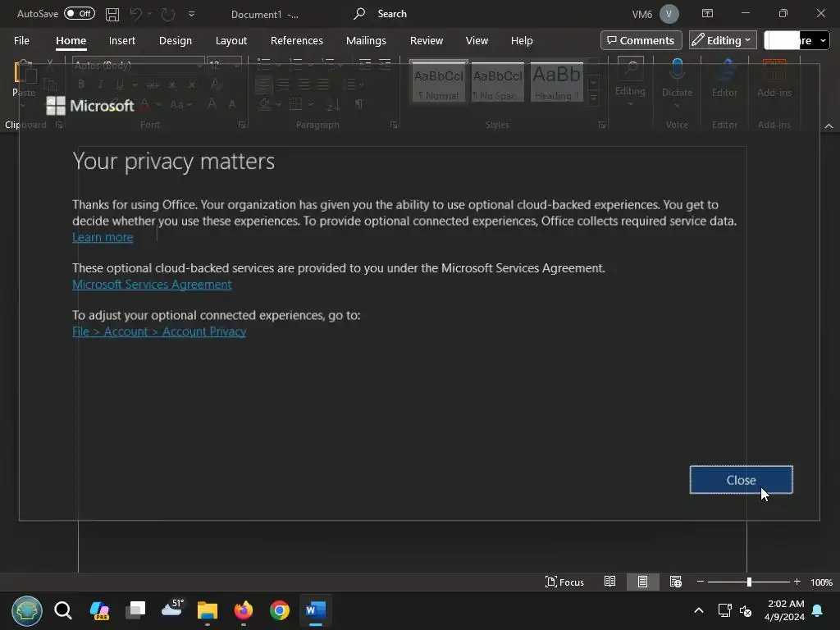Image resolution: width=840 pixels, height=630 pixels.
Task: Enable Focus mode in status bar
Action: click(564, 582)
